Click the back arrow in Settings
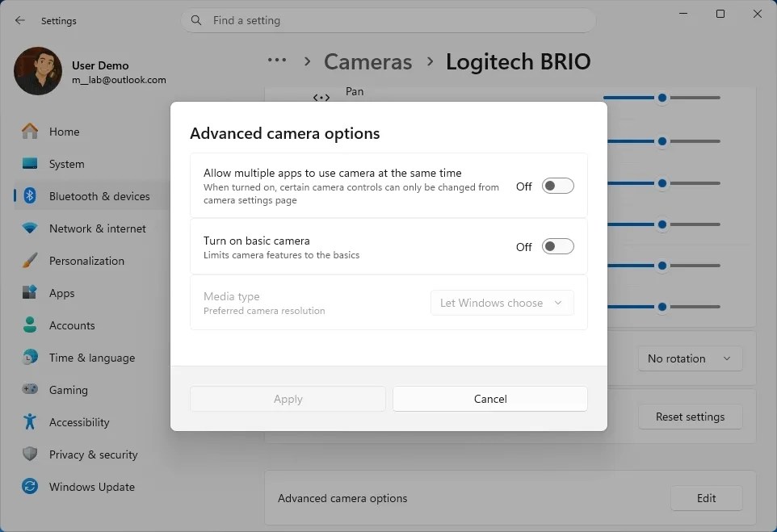Screen dimensions: 777x532 20,20
